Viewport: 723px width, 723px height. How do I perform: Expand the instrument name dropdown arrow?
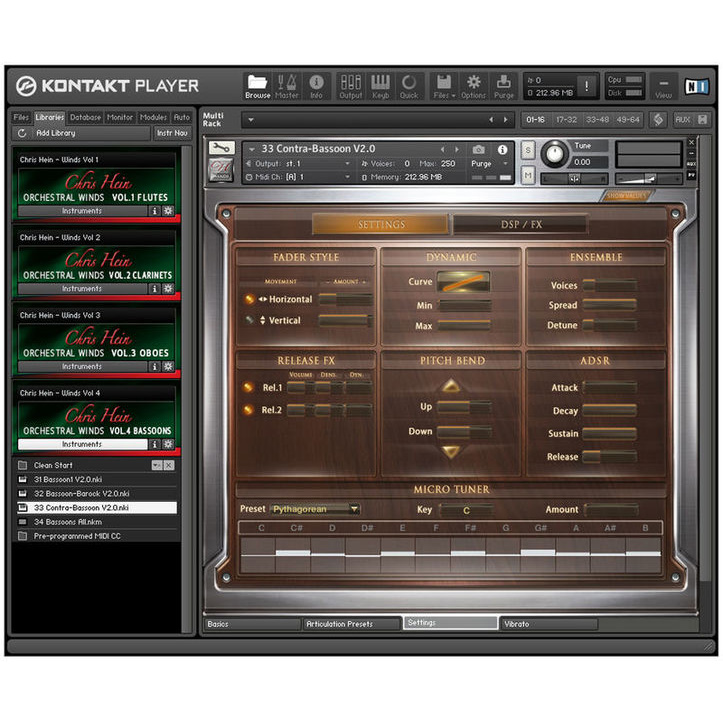tap(252, 149)
